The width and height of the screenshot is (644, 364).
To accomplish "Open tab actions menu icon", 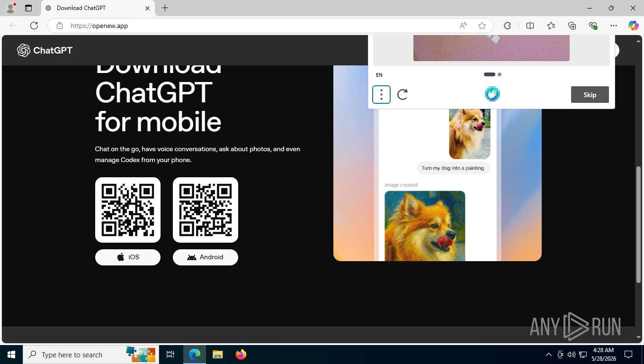I will 28,8.
